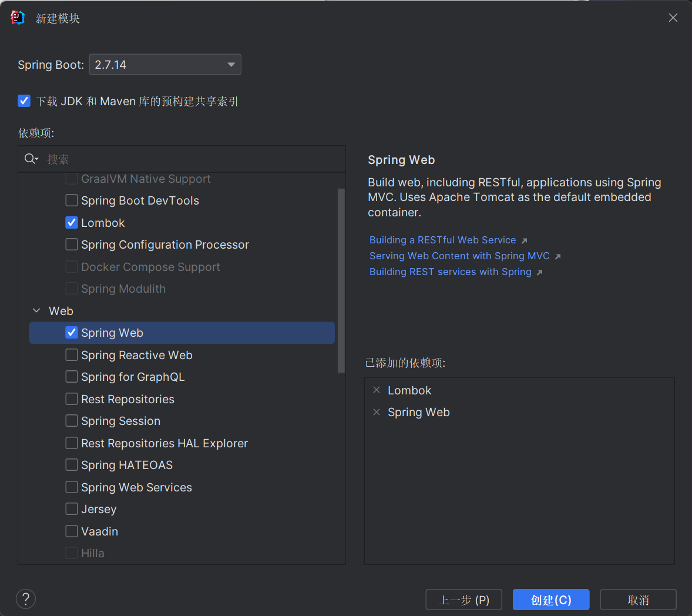The image size is (692, 616).
Task: Click the GraalVM Native Support row
Action: coord(182,179)
